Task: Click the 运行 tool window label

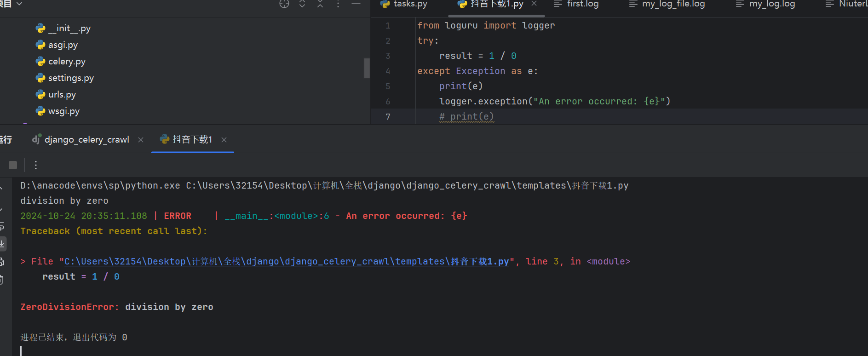Action: pyautogui.click(x=6, y=139)
